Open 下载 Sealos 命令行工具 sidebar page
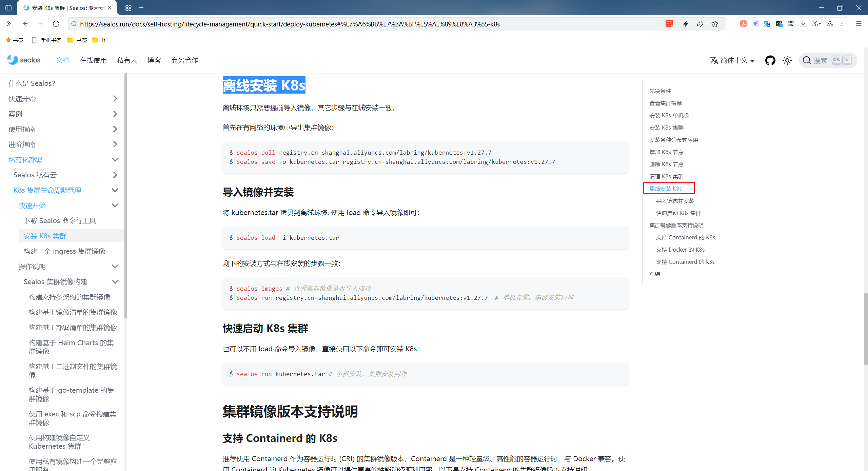The width and height of the screenshot is (868, 471). pyautogui.click(x=60, y=221)
